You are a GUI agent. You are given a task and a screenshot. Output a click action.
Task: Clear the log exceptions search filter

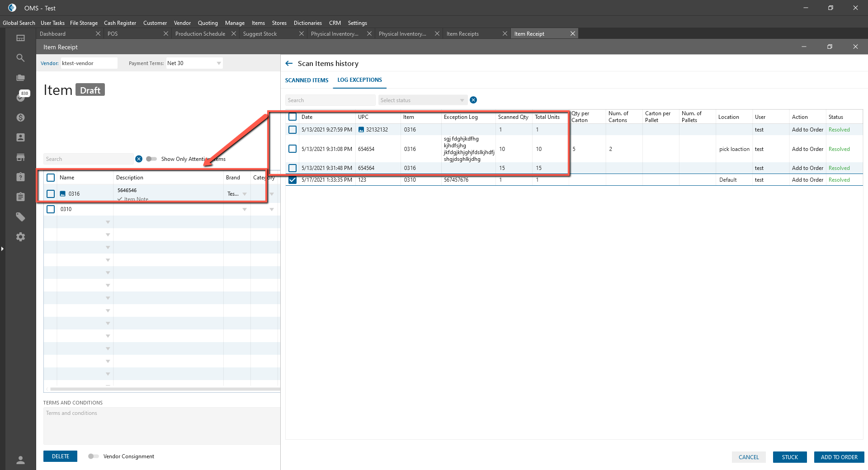[x=473, y=100]
